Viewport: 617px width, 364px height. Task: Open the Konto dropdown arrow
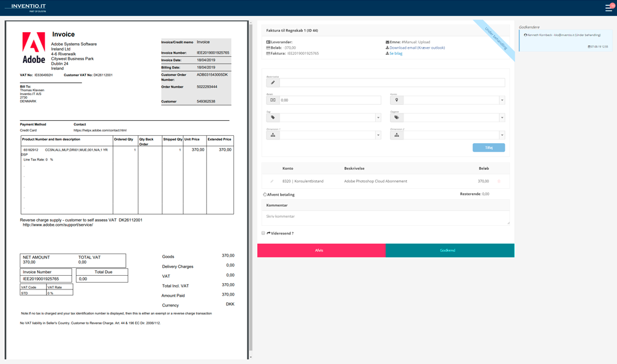click(x=502, y=101)
